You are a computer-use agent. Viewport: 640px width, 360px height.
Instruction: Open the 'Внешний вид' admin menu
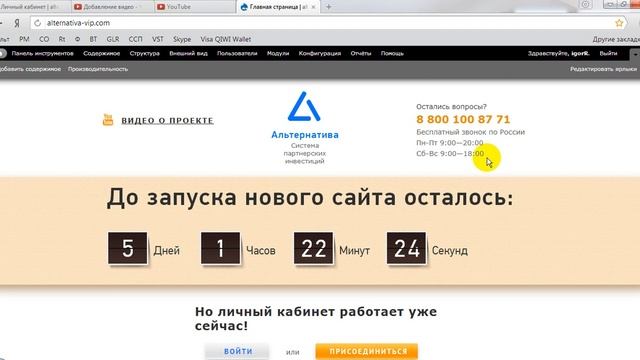[x=188, y=53]
